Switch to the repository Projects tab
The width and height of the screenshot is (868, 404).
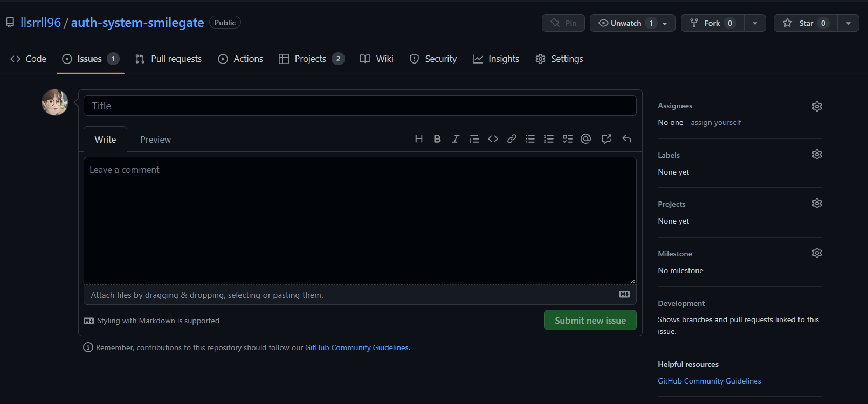(312, 59)
